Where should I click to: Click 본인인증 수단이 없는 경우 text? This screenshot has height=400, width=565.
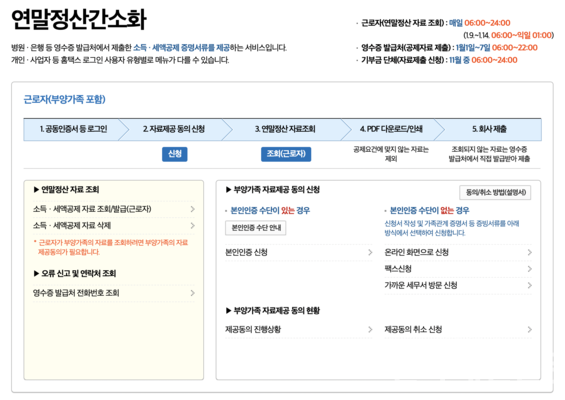click(430, 210)
